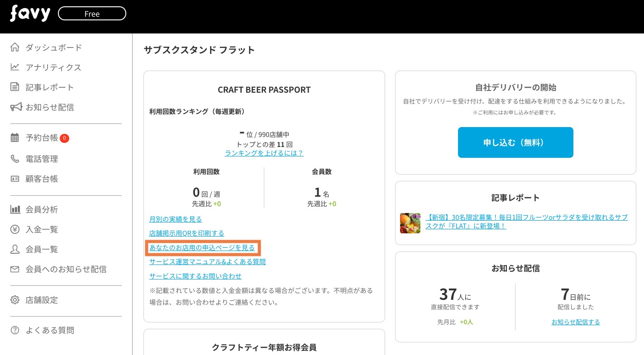Screen dimensions: 644x355
Task: Click the 0回 / 週 usage count
Action: pos(206,193)
